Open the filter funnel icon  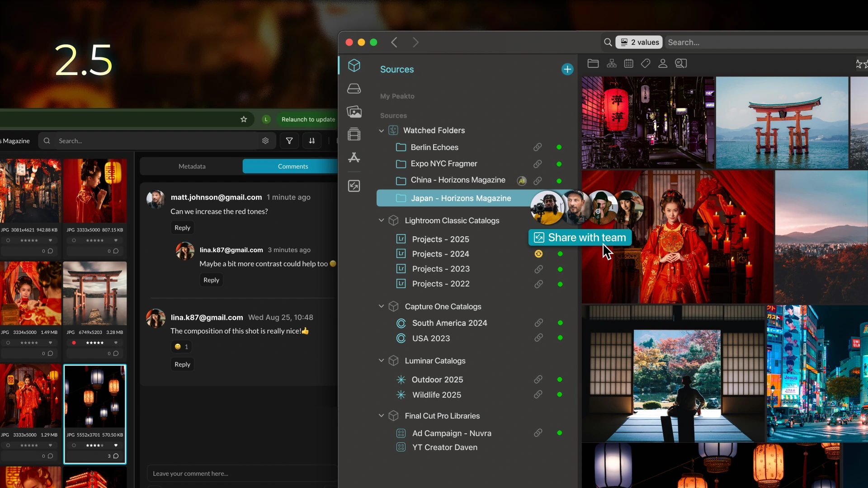tap(289, 141)
